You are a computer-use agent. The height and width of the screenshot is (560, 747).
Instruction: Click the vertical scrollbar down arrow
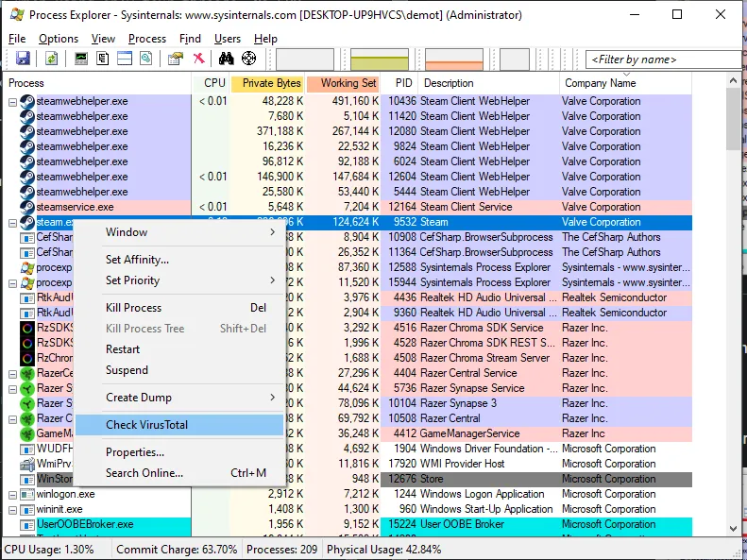tap(733, 528)
